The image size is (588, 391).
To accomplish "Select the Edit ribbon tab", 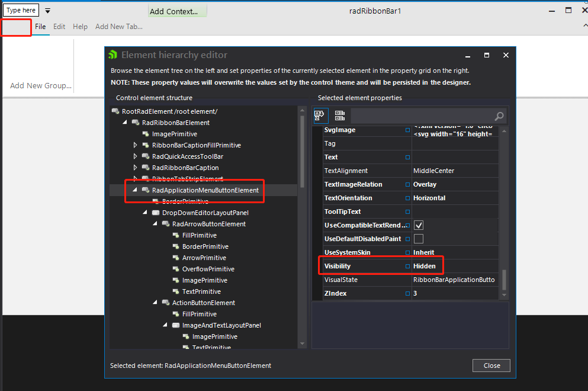I will (59, 27).
